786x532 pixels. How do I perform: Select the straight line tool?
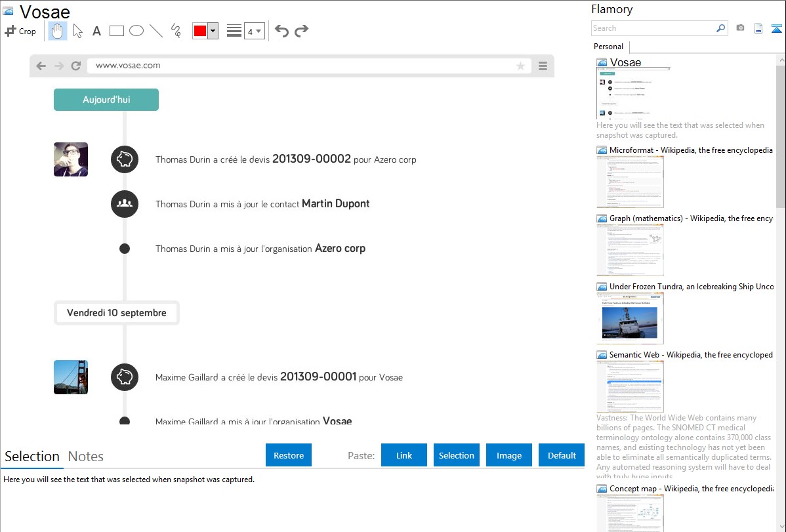(x=156, y=31)
